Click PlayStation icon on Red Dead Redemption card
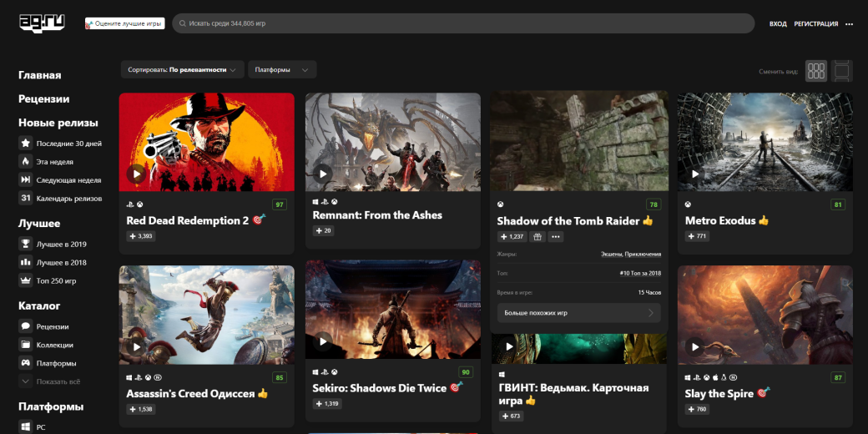The height and width of the screenshot is (434, 868). coord(129,204)
